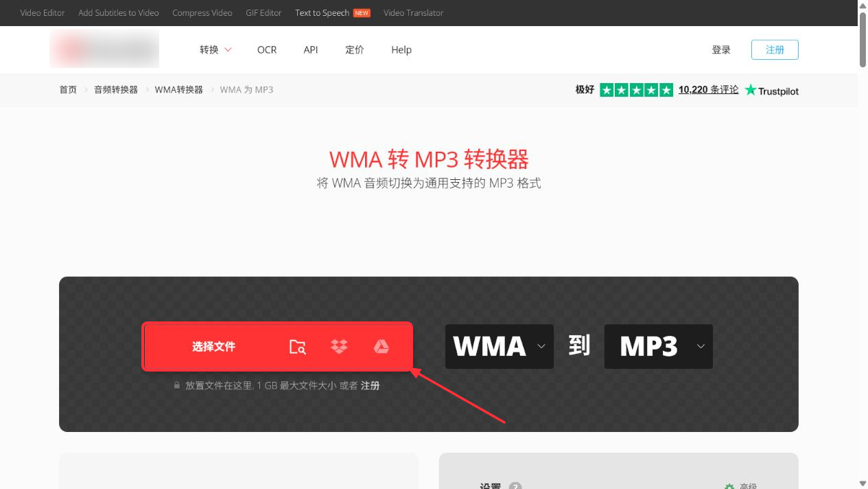Open Video Translator tool link
The image size is (868, 489).
coord(414,13)
